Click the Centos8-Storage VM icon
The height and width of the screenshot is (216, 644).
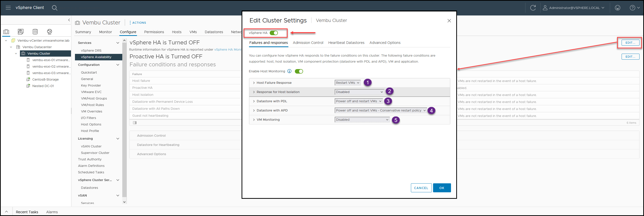(28, 79)
